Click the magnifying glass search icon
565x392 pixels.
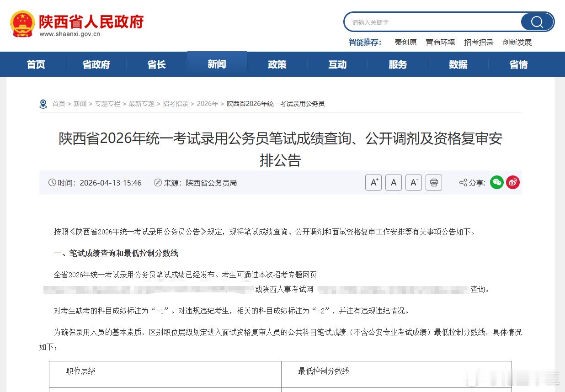coord(537,22)
